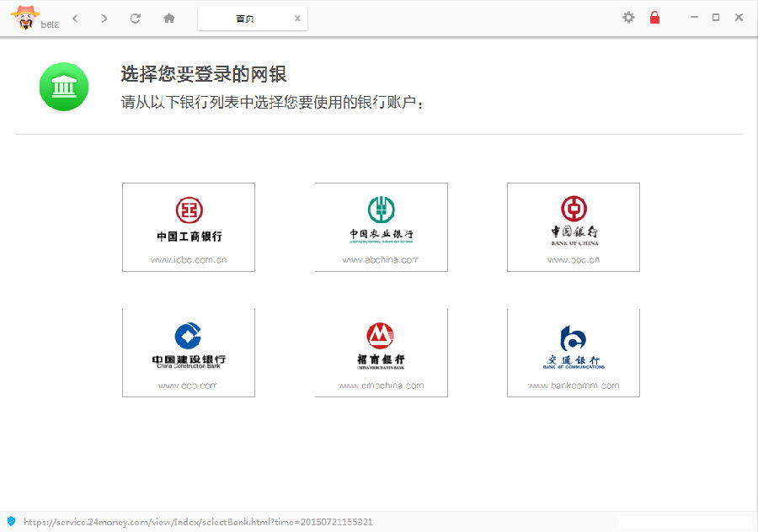Click the red lock icon
Image resolution: width=758 pixels, height=532 pixels.
(x=654, y=18)
